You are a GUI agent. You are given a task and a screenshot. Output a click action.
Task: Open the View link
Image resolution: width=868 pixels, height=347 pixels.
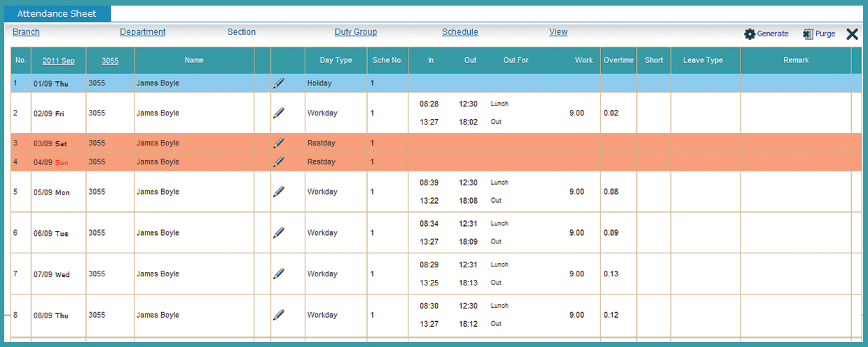558,32
